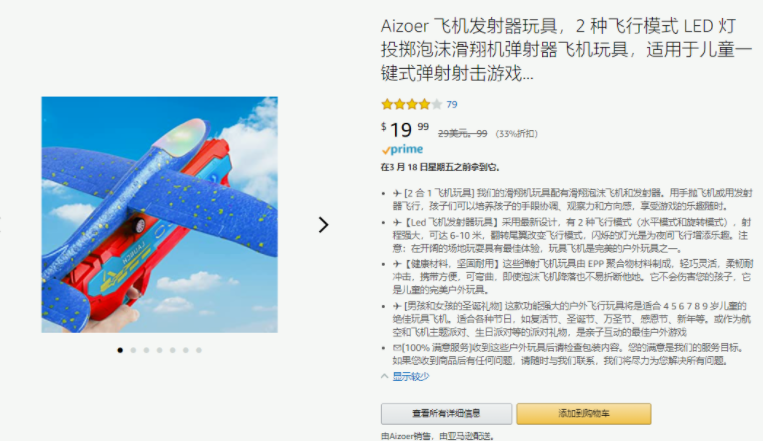Select the second carousel dot indicator
The image size is (763, 441).
point(133,350)
